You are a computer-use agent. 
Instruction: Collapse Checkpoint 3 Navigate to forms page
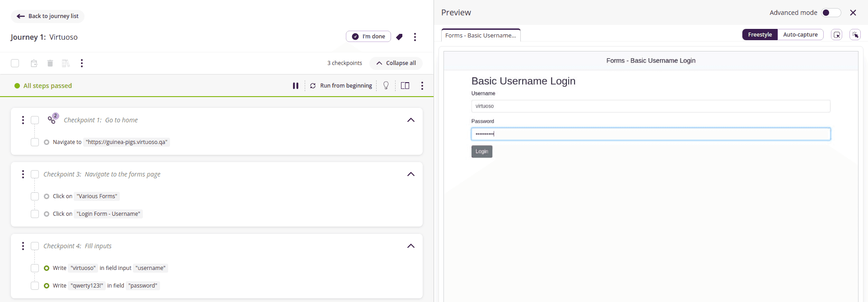tap(411, 174)
